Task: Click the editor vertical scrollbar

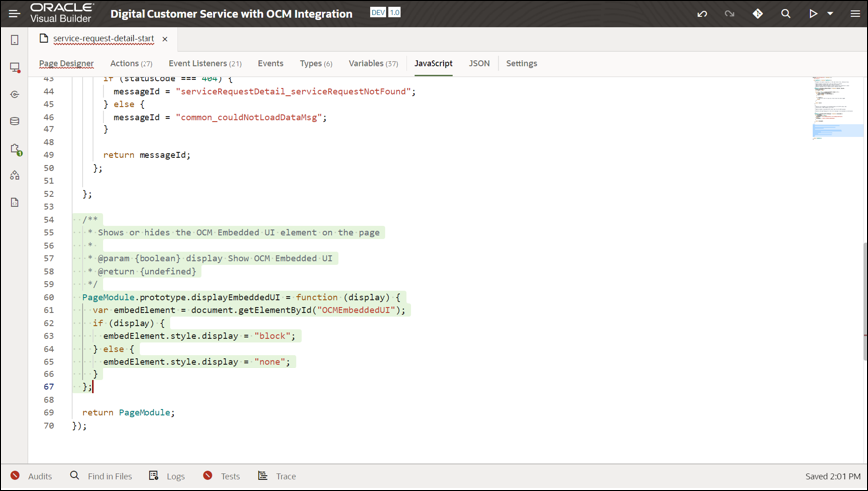Action: (865, 302)
